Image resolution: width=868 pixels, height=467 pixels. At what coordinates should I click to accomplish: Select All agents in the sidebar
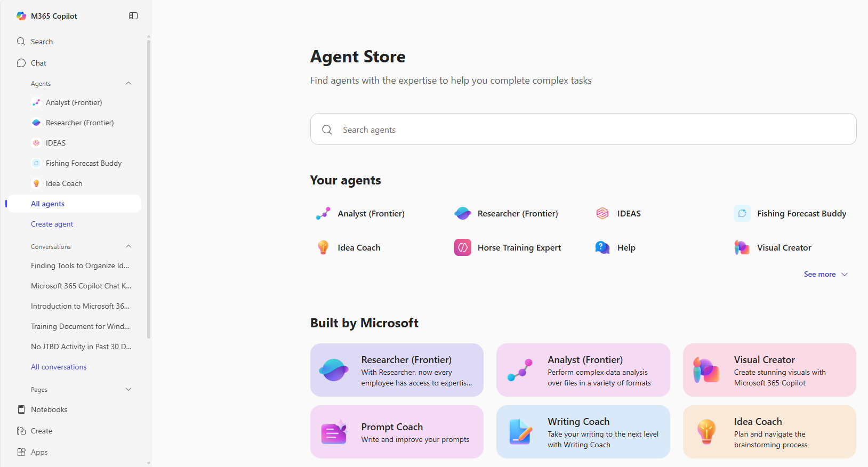pyautogui.click(x=47, y=203)
